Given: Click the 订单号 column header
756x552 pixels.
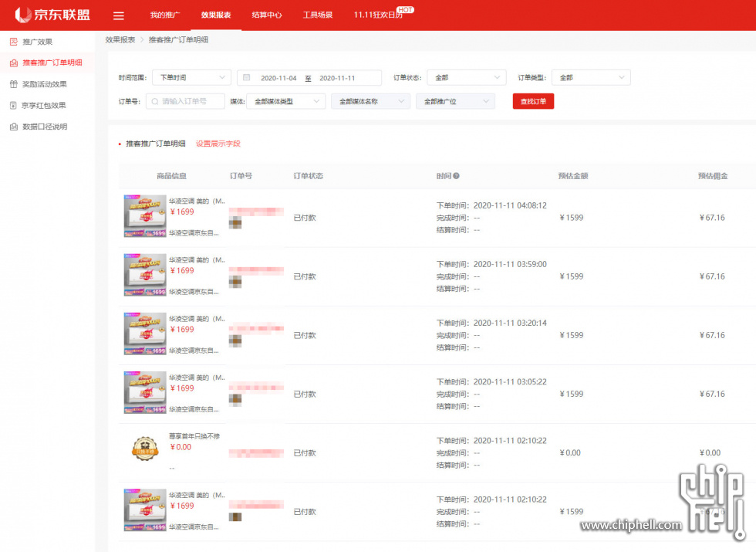Looking at the screenshot, I should coord(241,176).
